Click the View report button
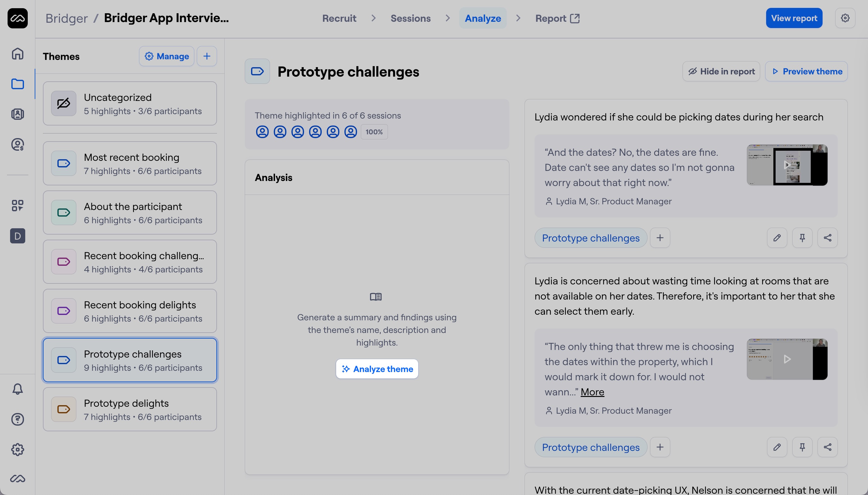868x495 pixels. 794,18
